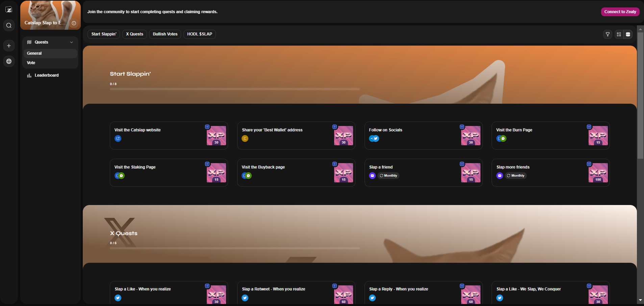This screenshot has height=306, width=644.
Task: Click XP 30 reward on Visit the Catslap website
Action: [x=216, y=135]
